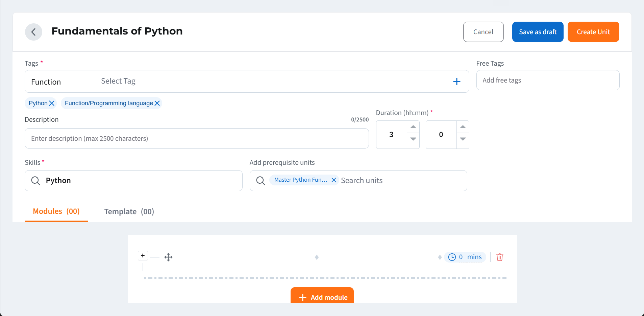Remove the Master Python Fun… prerequisite unit
This screenshot has width=644, height=316.
333,180
